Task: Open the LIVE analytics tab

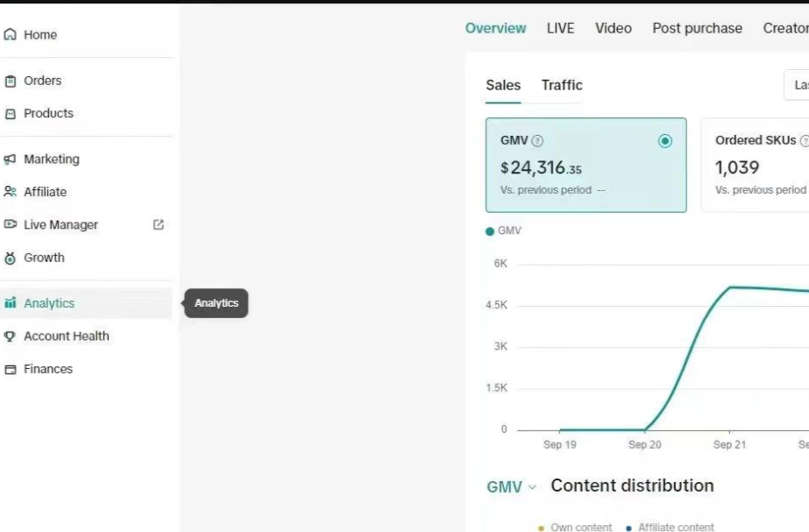Action: click(560, 28)
